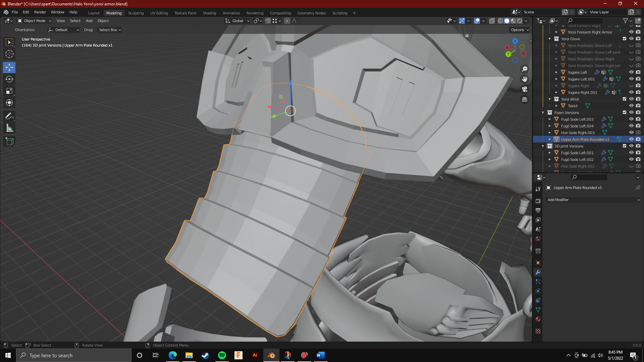Open Object Data properties tab
The height and width of the screenshot is (362, 644).
(538, 310)
